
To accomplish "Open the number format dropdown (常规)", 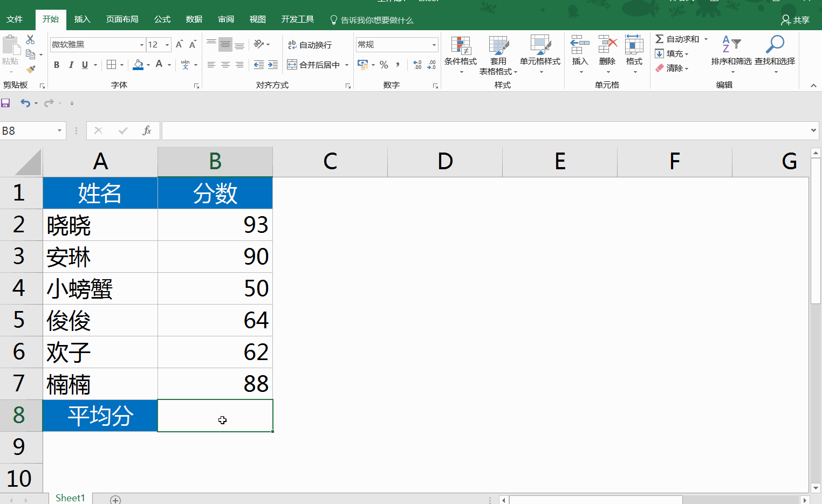I will click(x=434, y=45).
